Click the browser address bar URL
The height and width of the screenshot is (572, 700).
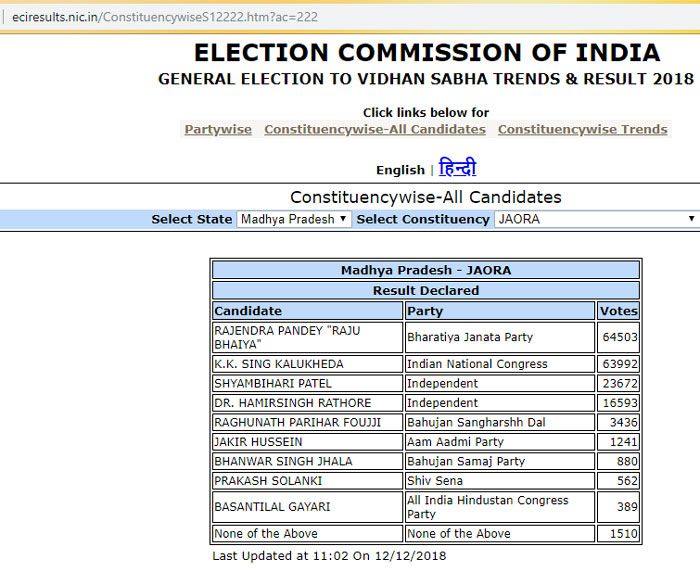click(165, 17)
